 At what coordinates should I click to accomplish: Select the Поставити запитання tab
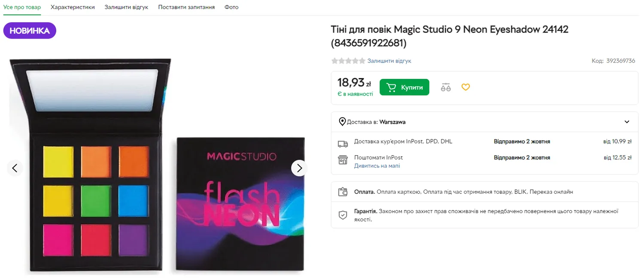click(186, 7)
